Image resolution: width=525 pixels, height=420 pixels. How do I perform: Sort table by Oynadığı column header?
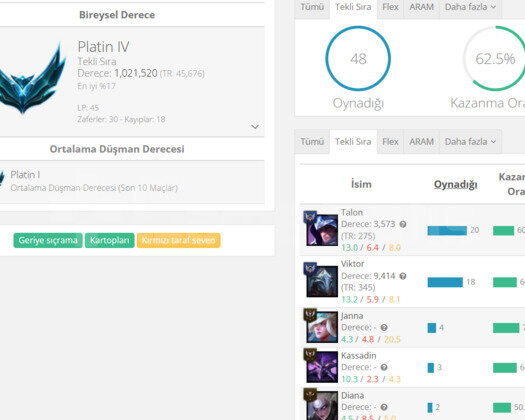click(x=455, y=185)
